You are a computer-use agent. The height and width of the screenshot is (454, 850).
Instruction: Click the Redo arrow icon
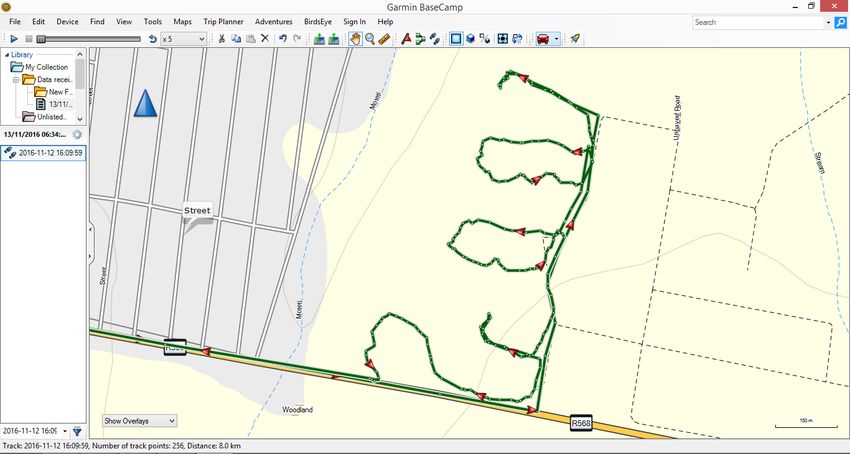point(297,39)
